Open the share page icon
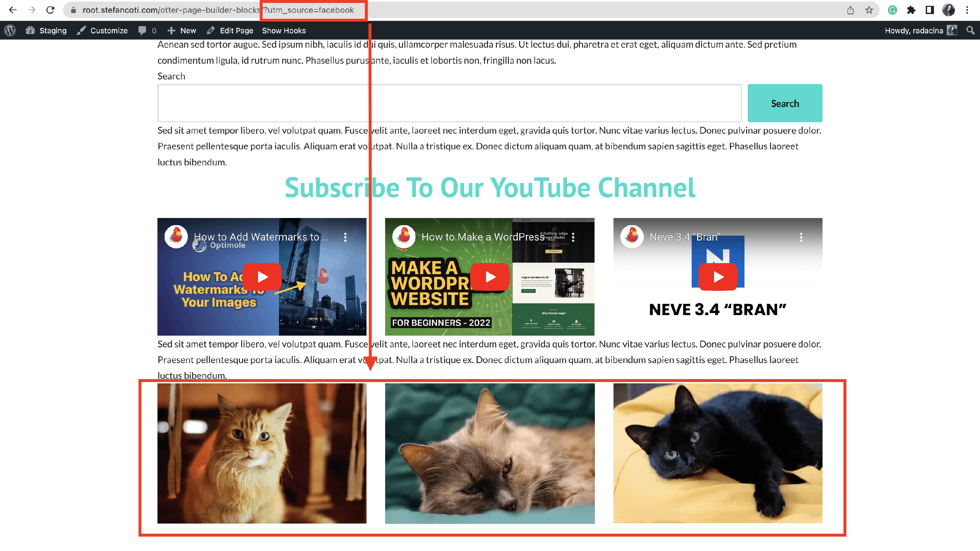Screen dimensions: 980x551 point(850,10)
